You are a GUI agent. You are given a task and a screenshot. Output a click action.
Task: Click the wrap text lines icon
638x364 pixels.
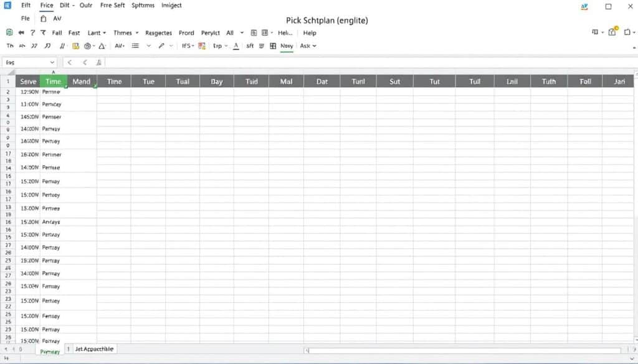click(261, 46)
